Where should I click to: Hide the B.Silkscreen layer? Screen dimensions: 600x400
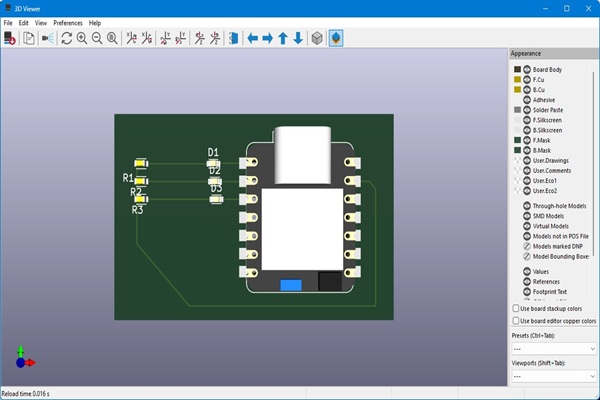click(x=527, y=130)
